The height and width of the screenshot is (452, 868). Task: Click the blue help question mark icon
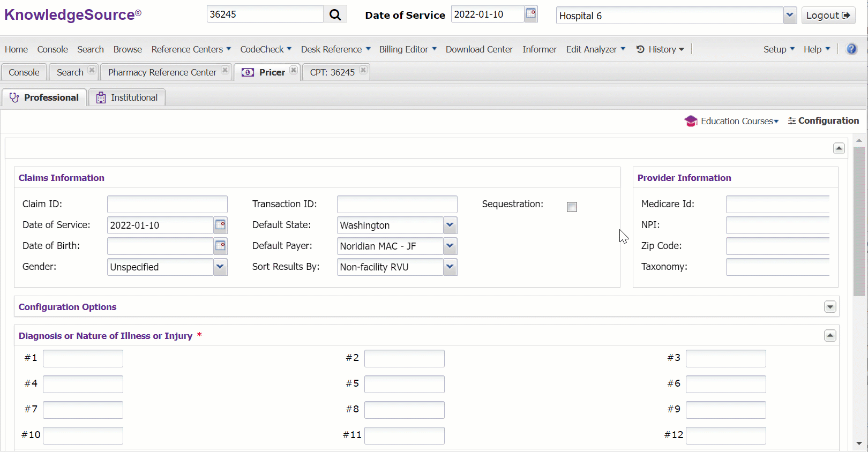tap(851, 49)
